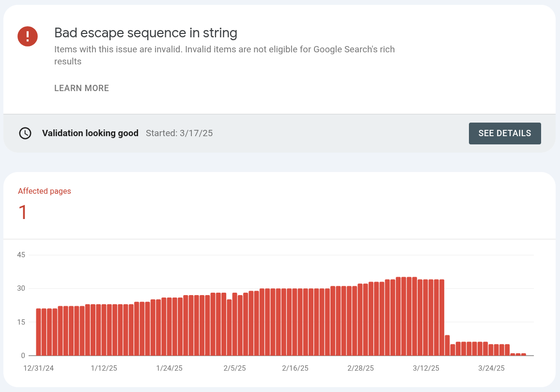
Task: Click the validation clock icon
Action: pyautogui.click(x=25, y=133)
